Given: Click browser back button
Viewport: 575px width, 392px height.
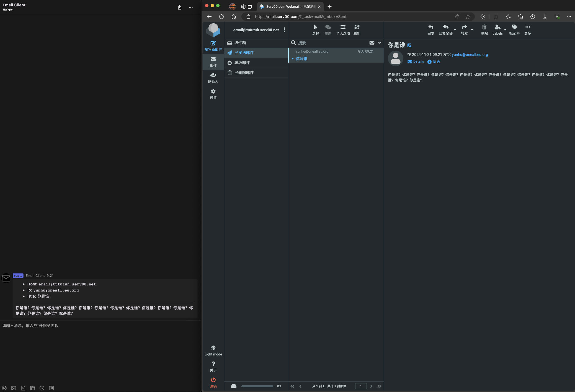Looking at the screenshot, I should (x=209, y=17).
